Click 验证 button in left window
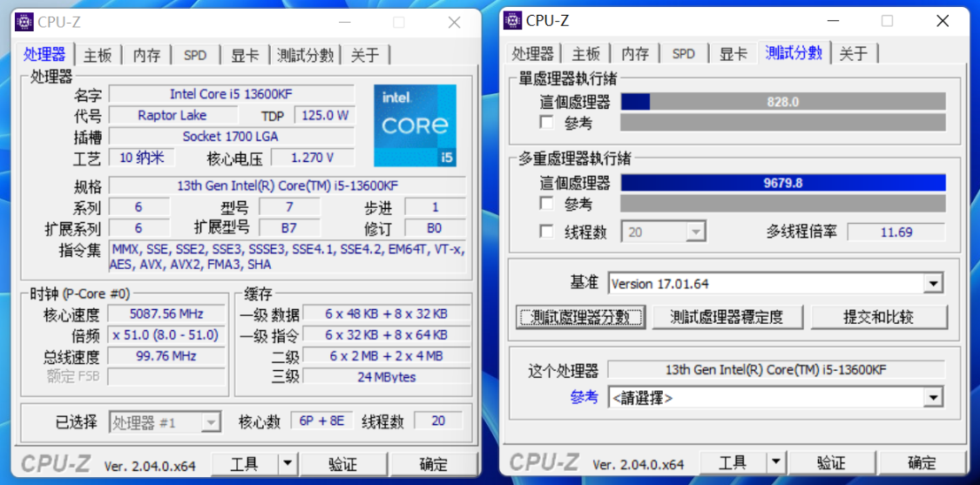The height and width of the screenshot is (485, 980). [342, 464]
